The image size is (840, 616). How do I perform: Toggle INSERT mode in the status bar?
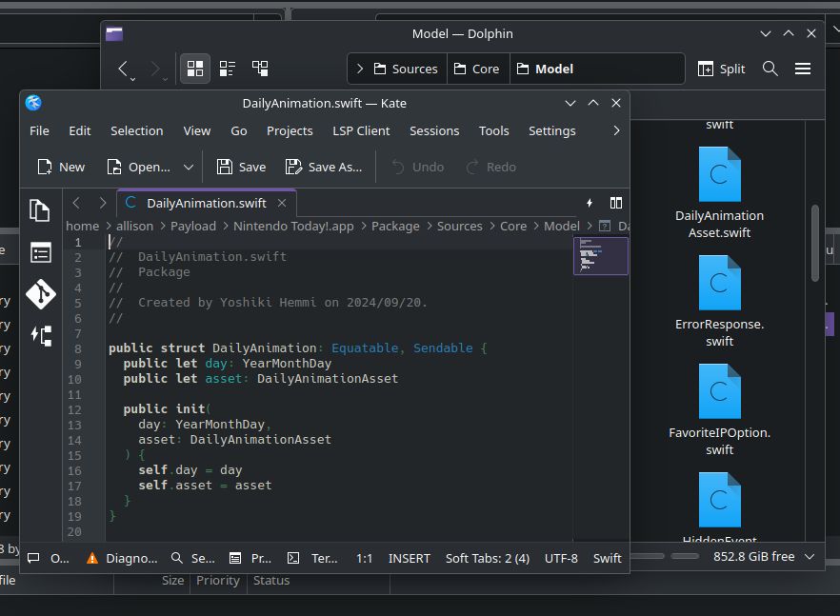click(x=410, y=559)
